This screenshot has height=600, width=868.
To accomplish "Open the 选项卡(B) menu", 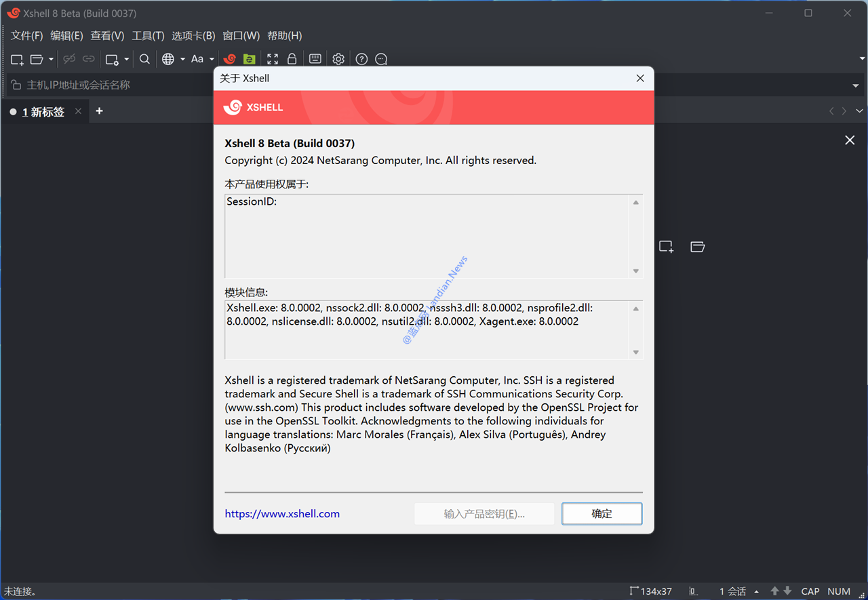I will point(193,36).
